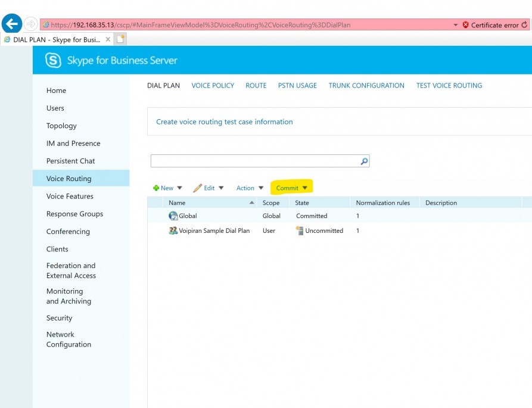Screen dimensions: 532x408
Task: Click the New toolbar label
Action: pos(167,188)
